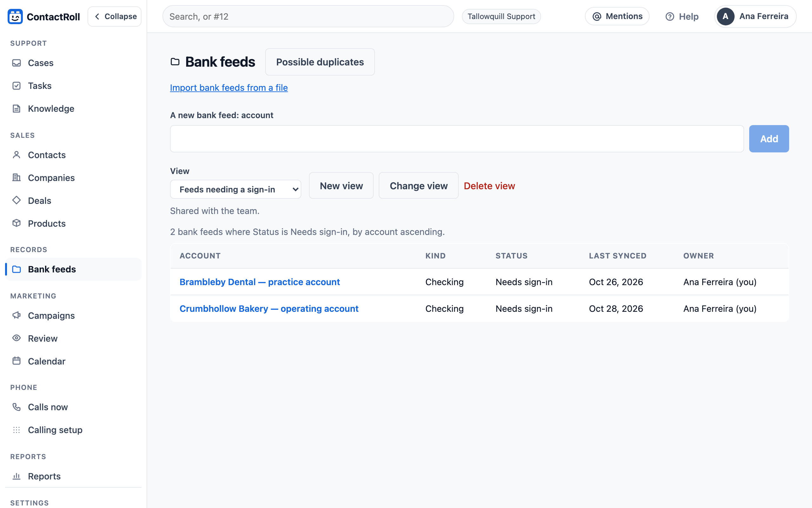This screenshot has width=812, height=508.
Task: Click the Deals diamond icon
Action: pos(16,200)
